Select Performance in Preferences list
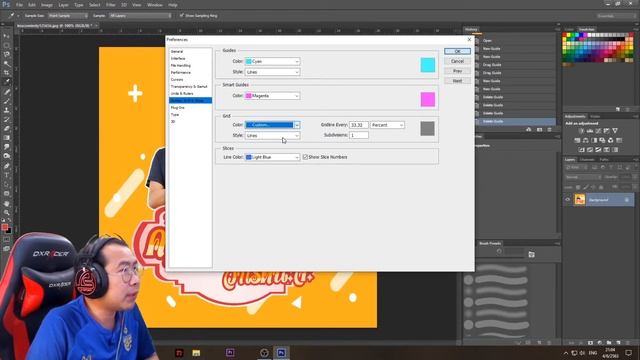Screen dimensions: 640x360 [x=180, y=72]
